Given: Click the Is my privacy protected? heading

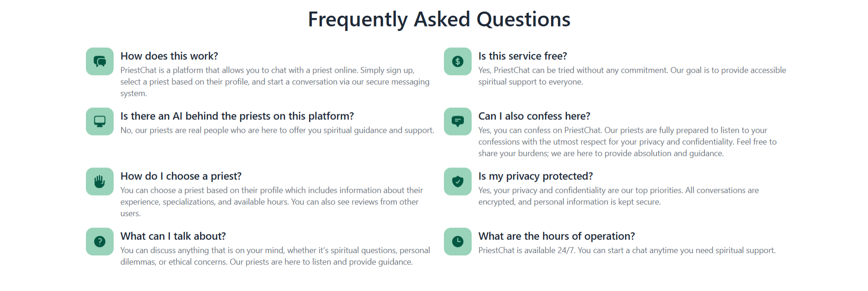Looking at the screenshot, I should point(535,176).
